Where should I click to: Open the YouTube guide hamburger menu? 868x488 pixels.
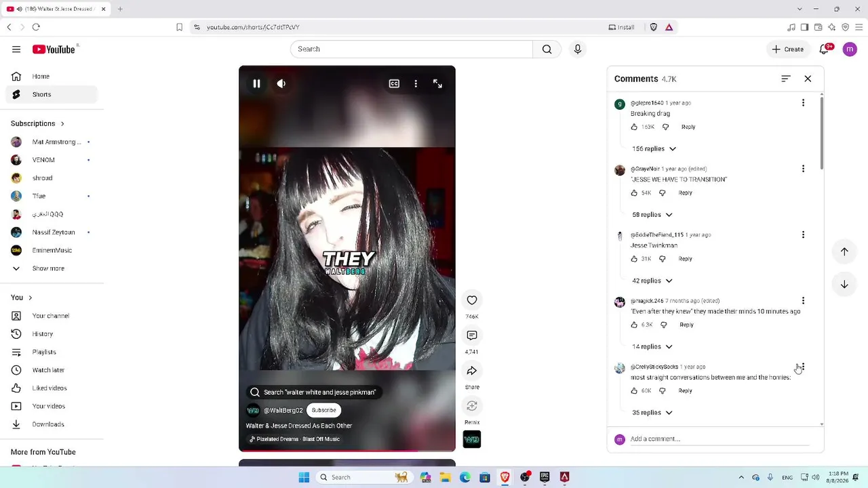point(16,49)
